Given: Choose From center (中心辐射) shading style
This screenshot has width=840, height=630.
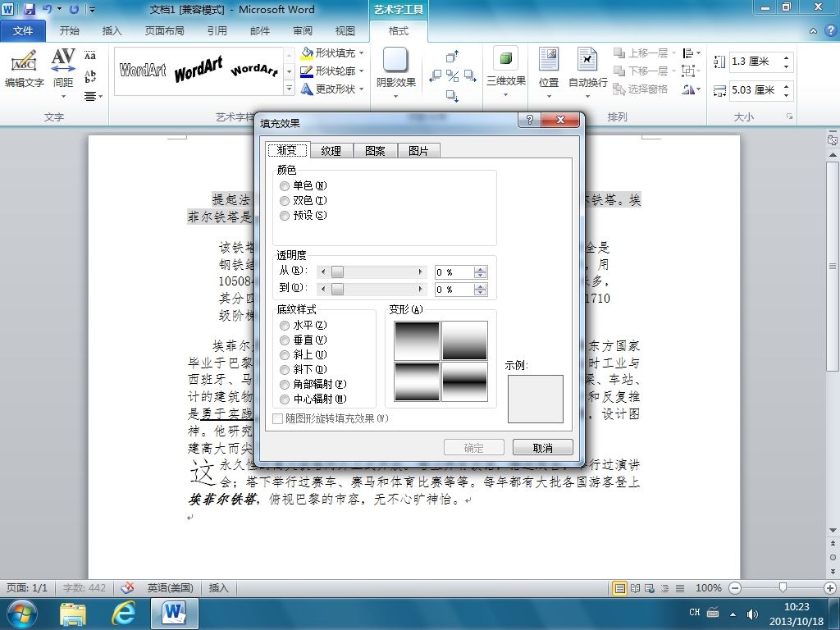Looking at the screenshot, I should click(x=285, y=399).
